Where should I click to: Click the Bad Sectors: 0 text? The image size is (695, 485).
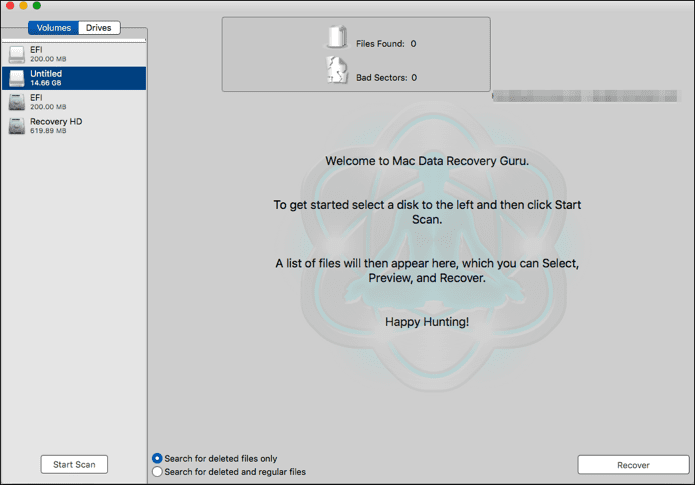coord(387,78)
